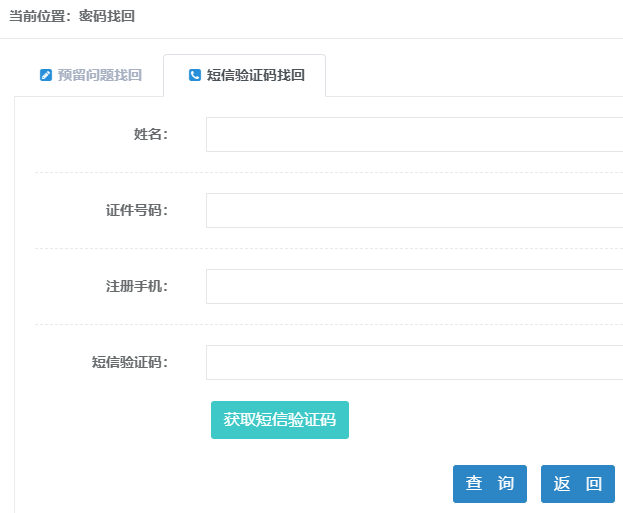Click the 证件号码 field label

tap(136, 210)
